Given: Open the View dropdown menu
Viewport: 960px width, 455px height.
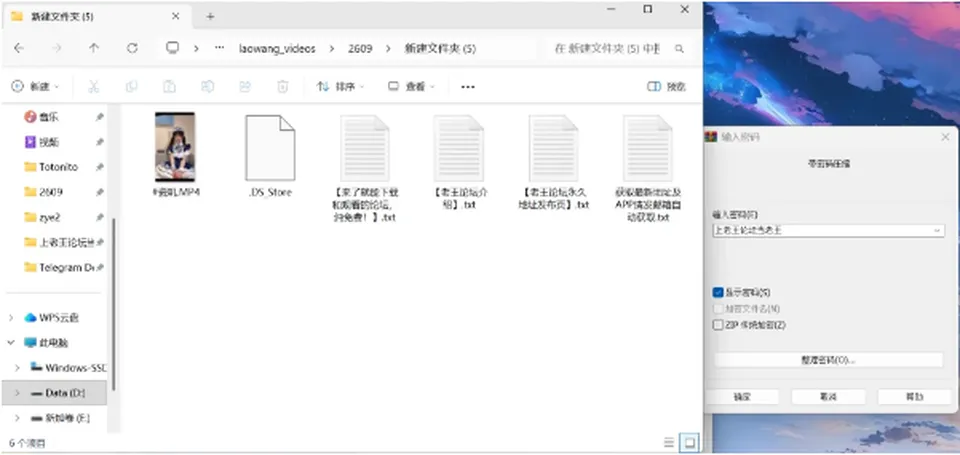Looking at the screenshot, I should [x=411, y=87].
